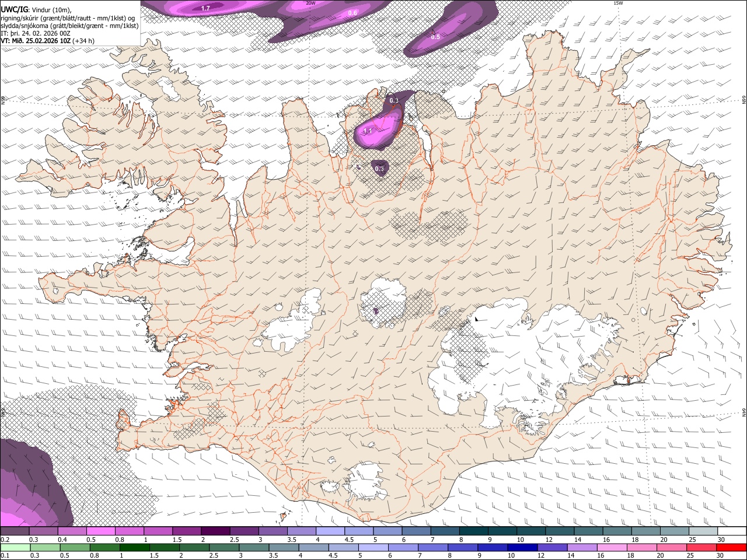
Task: Click the UWC/IG title in the header
Action: point(14,9)
